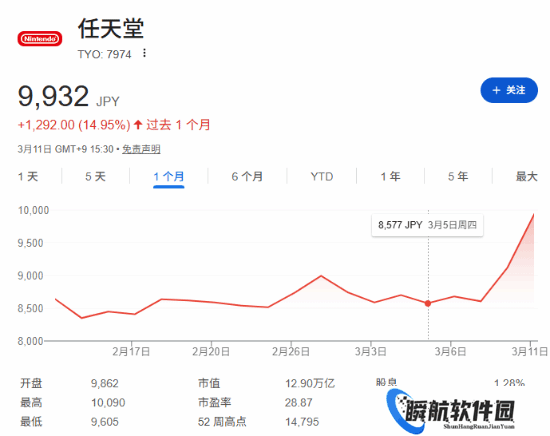Click the 2月20日 x-axis label

point(211,351)
